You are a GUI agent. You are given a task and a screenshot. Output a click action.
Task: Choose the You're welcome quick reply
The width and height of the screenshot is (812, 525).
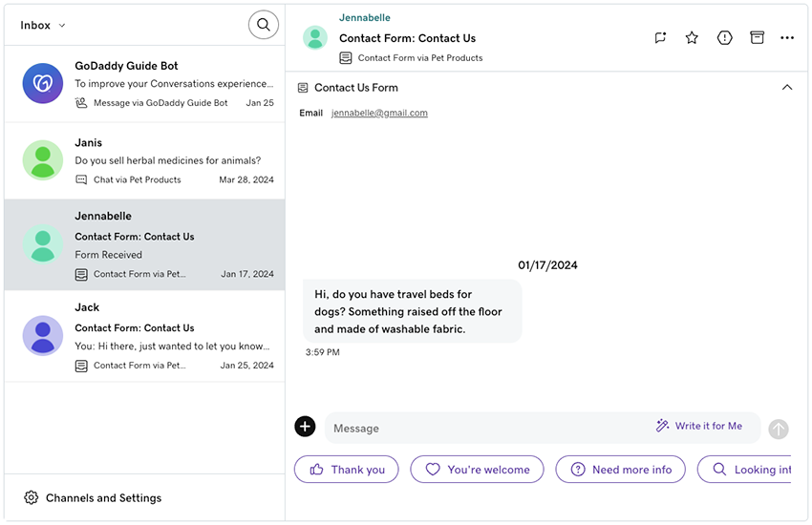477,470
